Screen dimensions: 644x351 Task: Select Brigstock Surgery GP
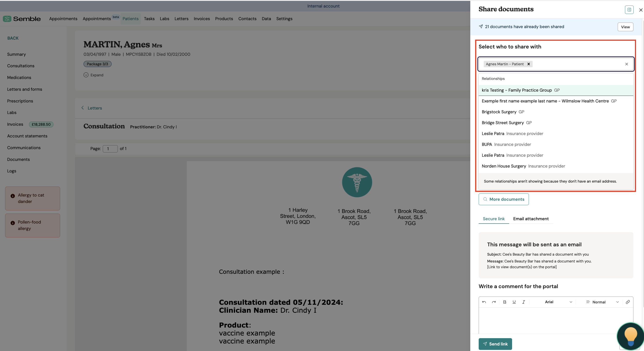coord(556,112)
